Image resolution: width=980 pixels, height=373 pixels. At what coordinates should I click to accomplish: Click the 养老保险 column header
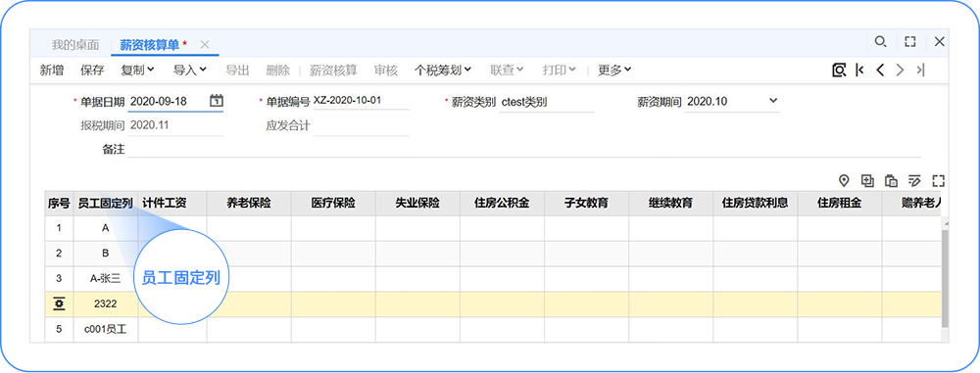(249, 203)
